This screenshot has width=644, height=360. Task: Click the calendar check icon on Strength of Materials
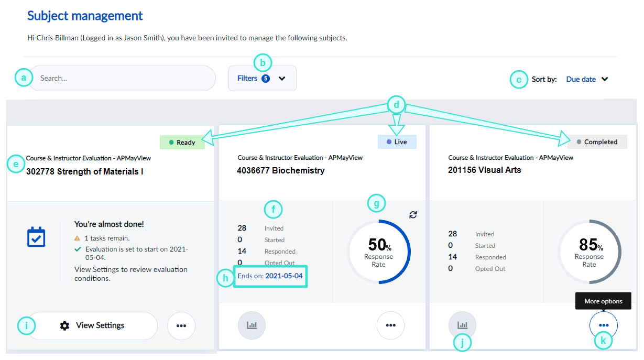36,237
